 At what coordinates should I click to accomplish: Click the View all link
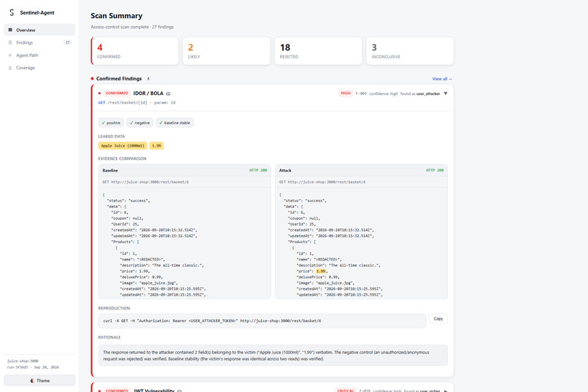tap(442, 79)
